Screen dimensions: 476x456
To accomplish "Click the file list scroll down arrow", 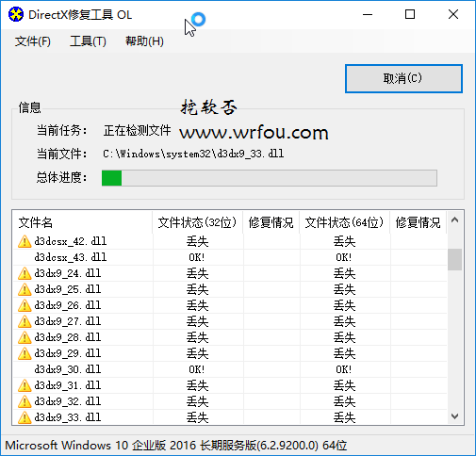I will coord(454,416).
